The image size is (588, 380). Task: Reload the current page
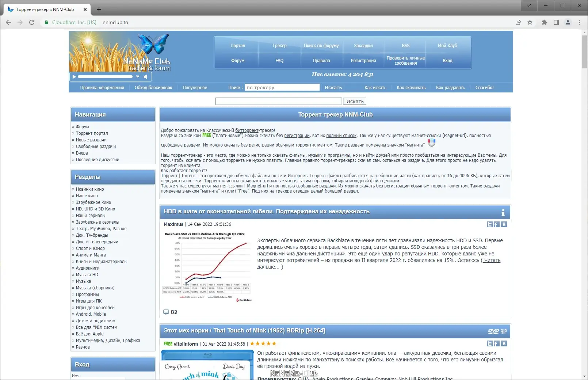pyautogui.click(x=32, y=22)
